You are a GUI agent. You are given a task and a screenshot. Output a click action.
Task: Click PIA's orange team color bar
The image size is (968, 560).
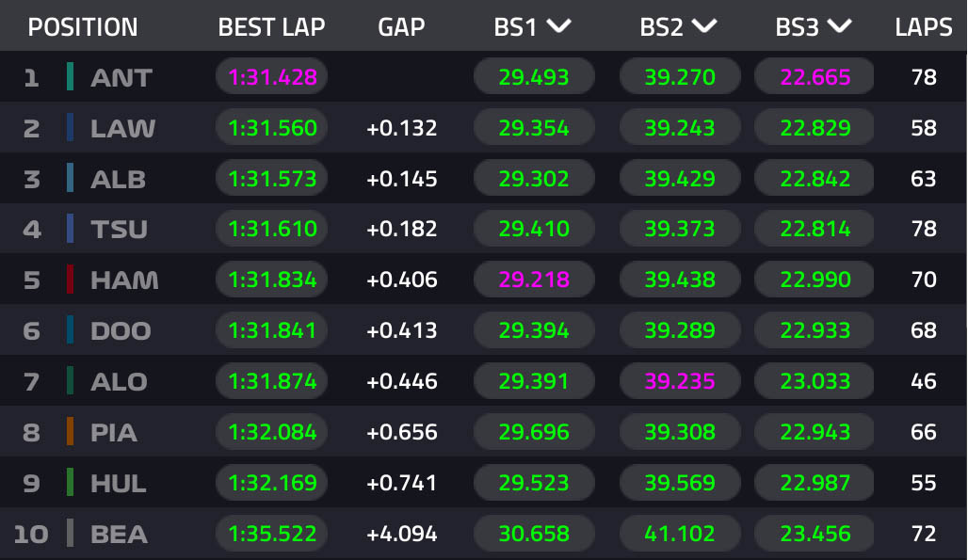[70, 432]
